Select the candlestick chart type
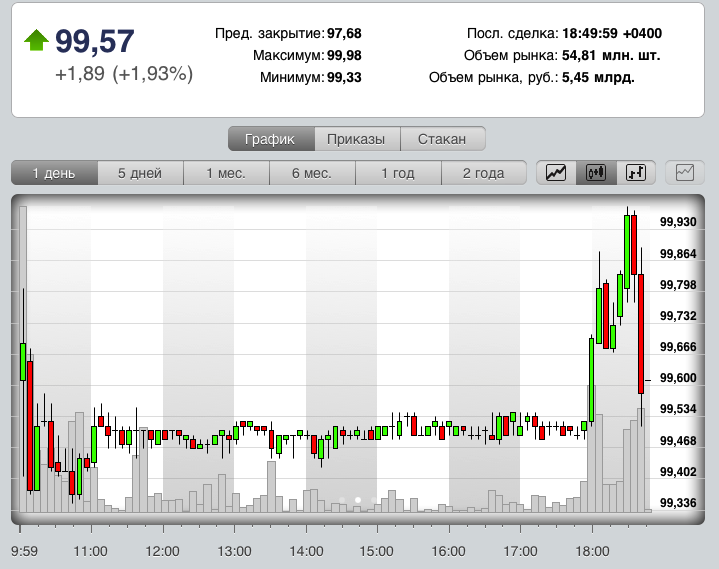The image size is (719, 569). tap(596, 172)
